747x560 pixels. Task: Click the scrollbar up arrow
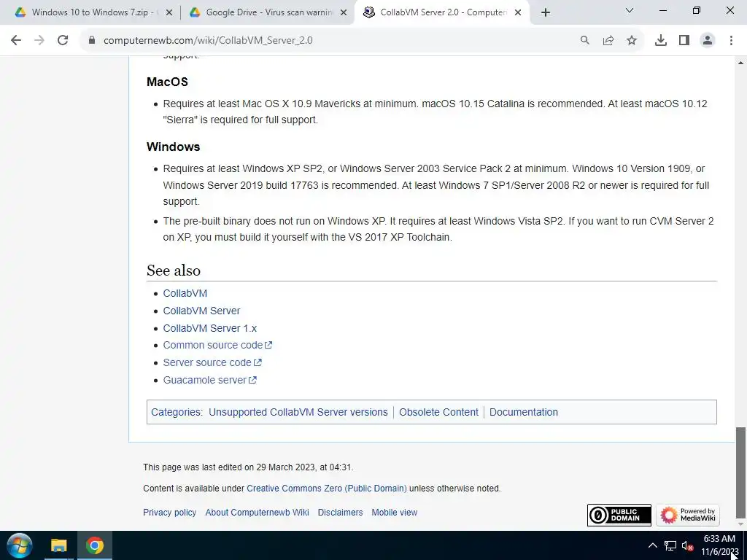(x=740, y=63)
